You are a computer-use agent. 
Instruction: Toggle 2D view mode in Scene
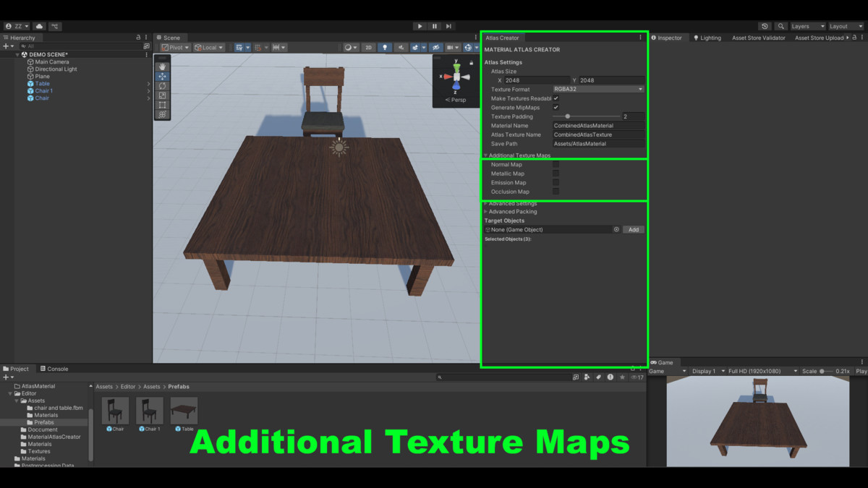pos(368,48)
